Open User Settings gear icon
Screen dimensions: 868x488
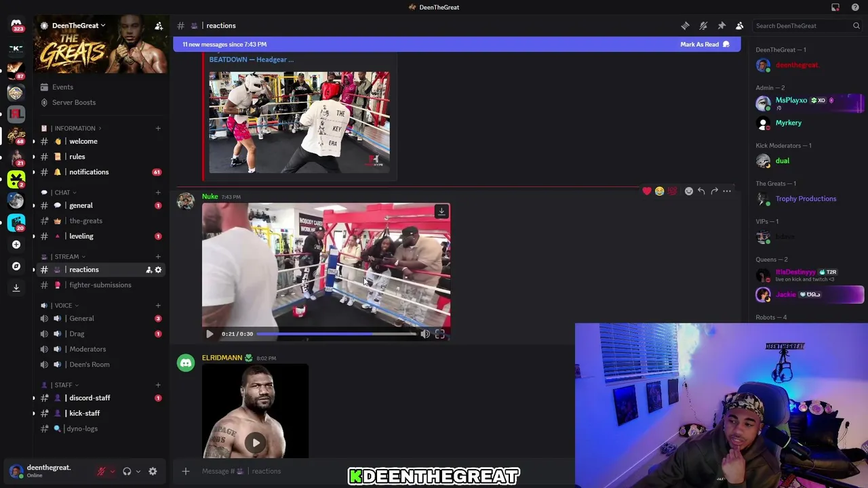(153, 471)
